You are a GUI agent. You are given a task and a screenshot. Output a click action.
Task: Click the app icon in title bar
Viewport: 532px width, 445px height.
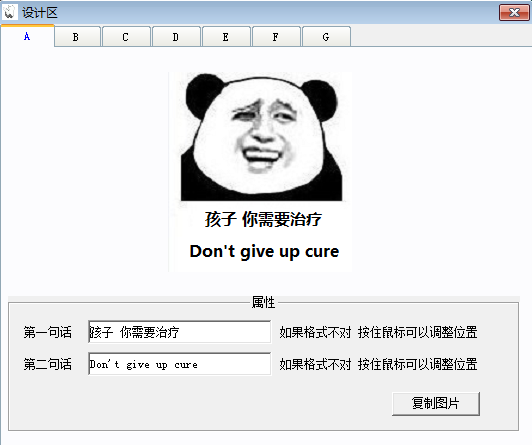pyautogui.click(x=10, y=12)
